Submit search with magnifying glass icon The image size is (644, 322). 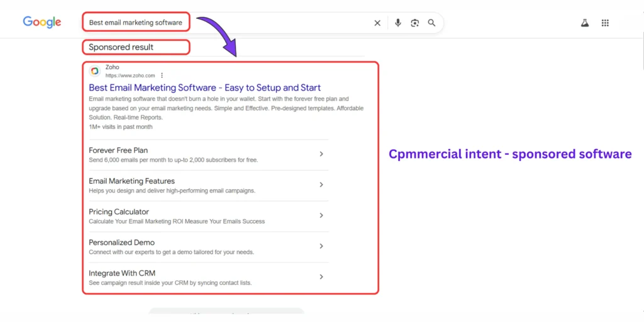tap(431, 23)
